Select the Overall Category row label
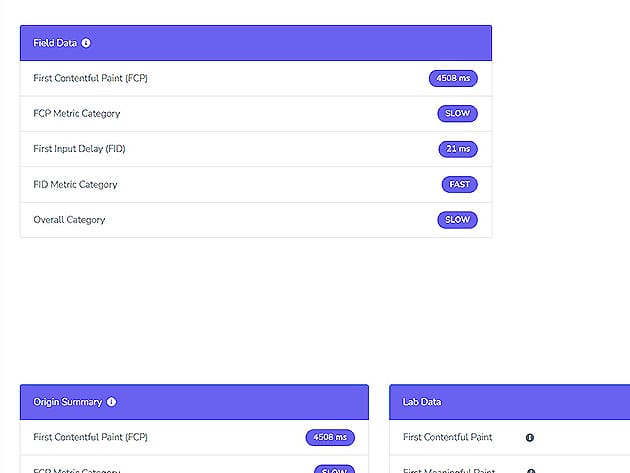The width and height of the screenshot is (630, 473). [69, 219]
